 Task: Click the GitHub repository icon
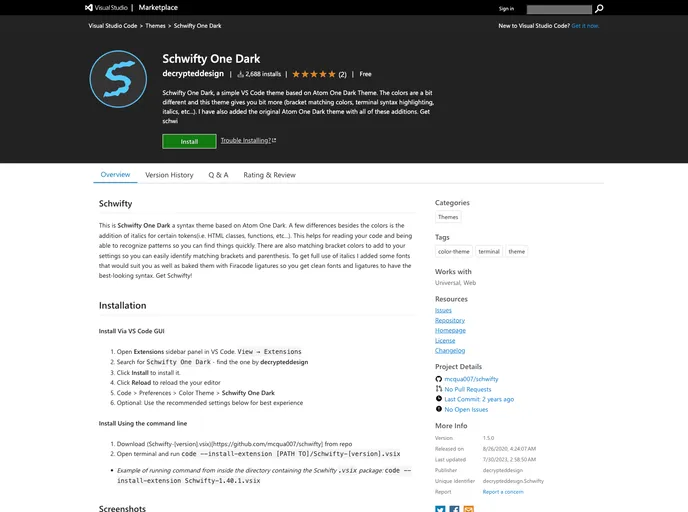(x=439, y=379)
